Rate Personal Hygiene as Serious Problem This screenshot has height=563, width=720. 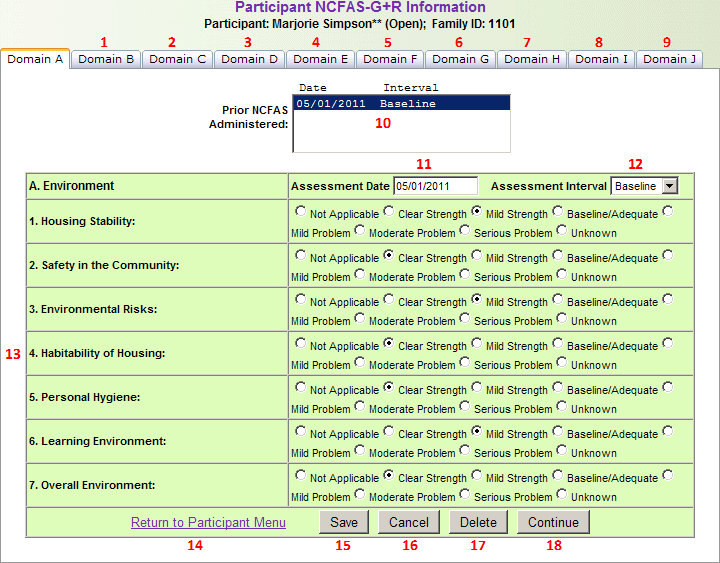(x=465, y=407)
